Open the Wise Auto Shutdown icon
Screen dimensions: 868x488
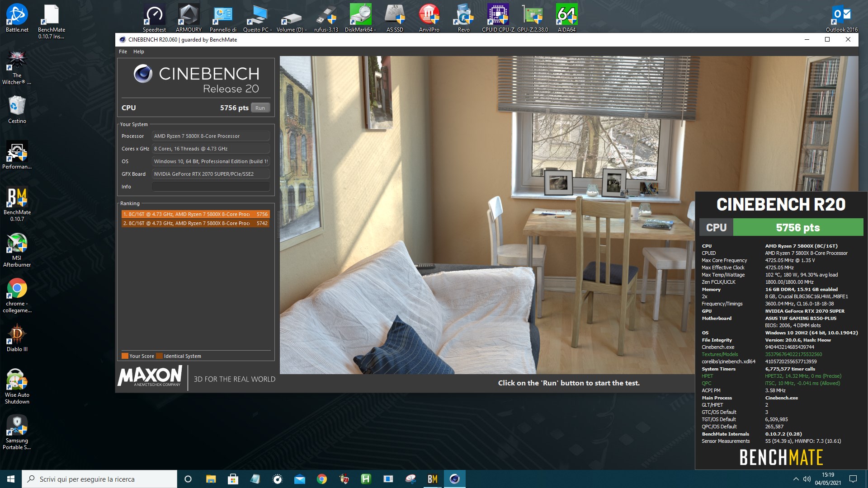click(17, 387)
